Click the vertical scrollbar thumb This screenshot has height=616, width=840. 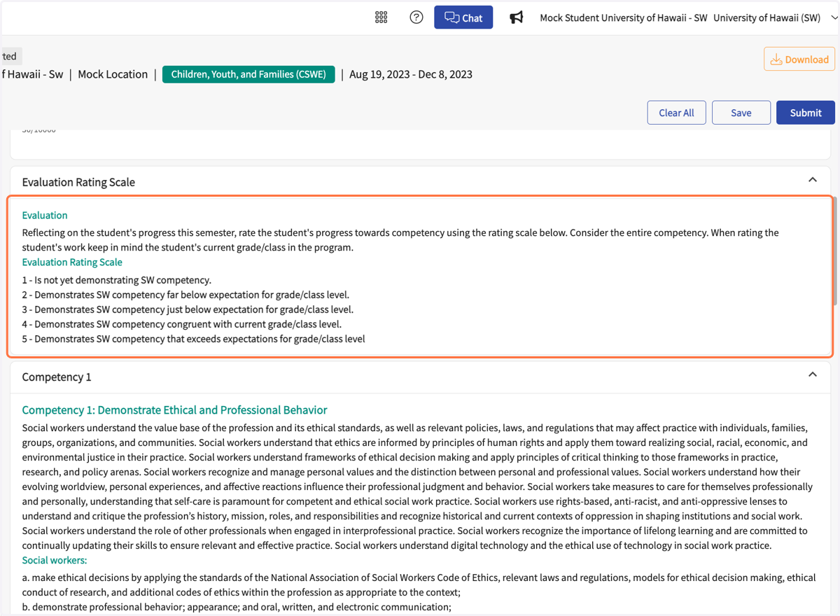[x=834, y=252]
